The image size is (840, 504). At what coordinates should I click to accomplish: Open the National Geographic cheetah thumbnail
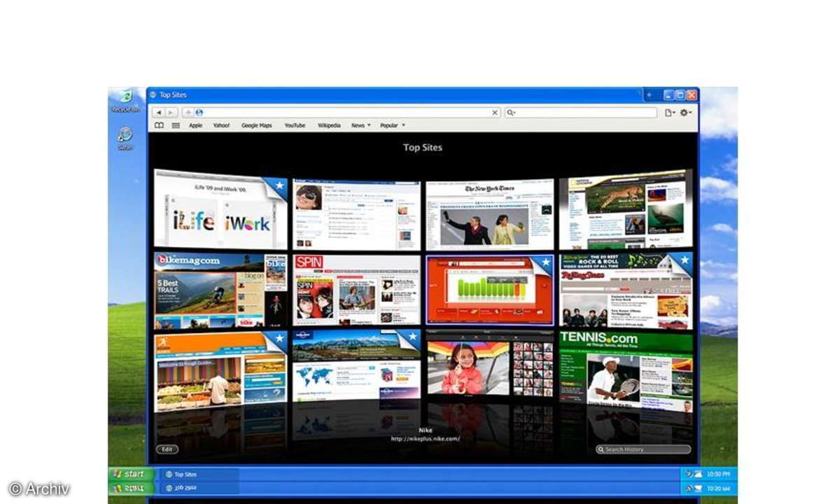(626, 209)
